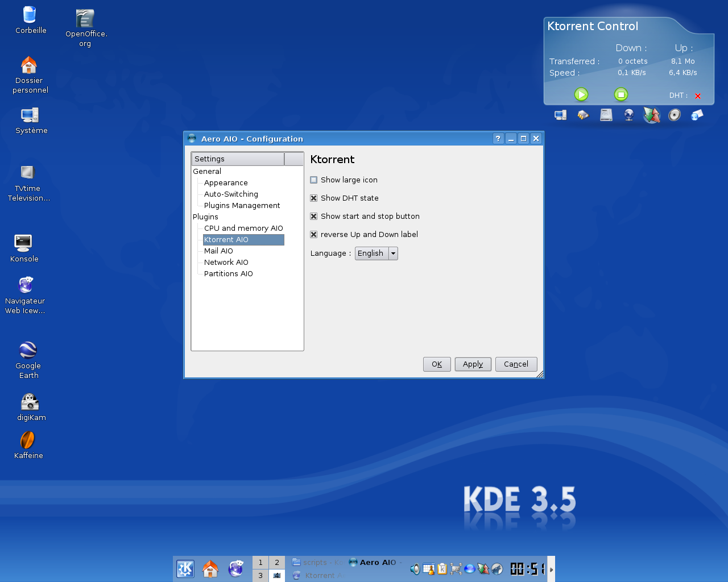Viewport: 728px width, 582px height.
Task: Cancel the configuration dialog
Action: 516,364
